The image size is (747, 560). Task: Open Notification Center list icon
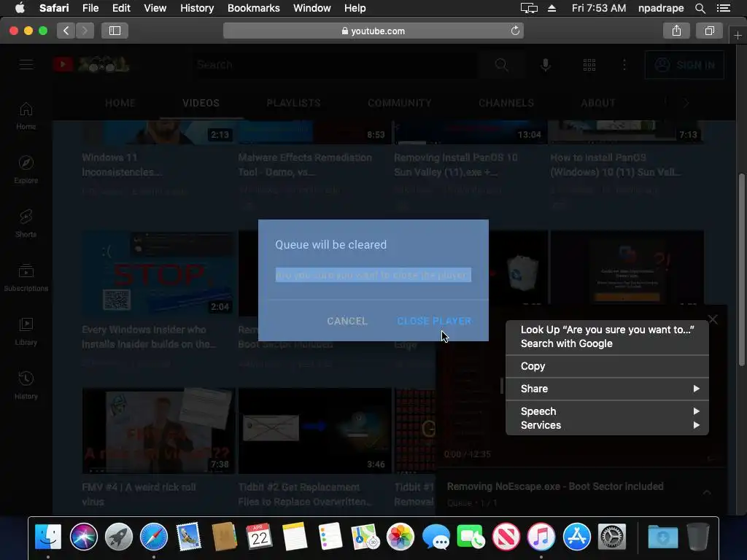(723, 8)
